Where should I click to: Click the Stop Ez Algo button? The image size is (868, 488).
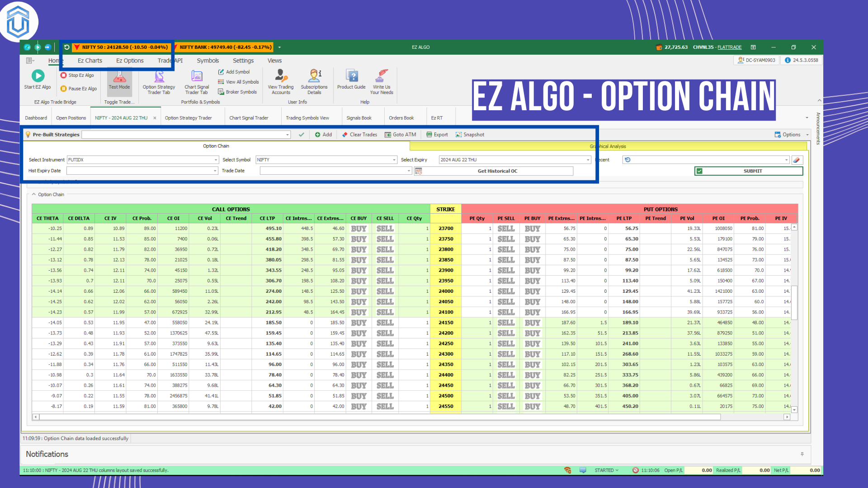pyautogui.click(x=77, y=75)
